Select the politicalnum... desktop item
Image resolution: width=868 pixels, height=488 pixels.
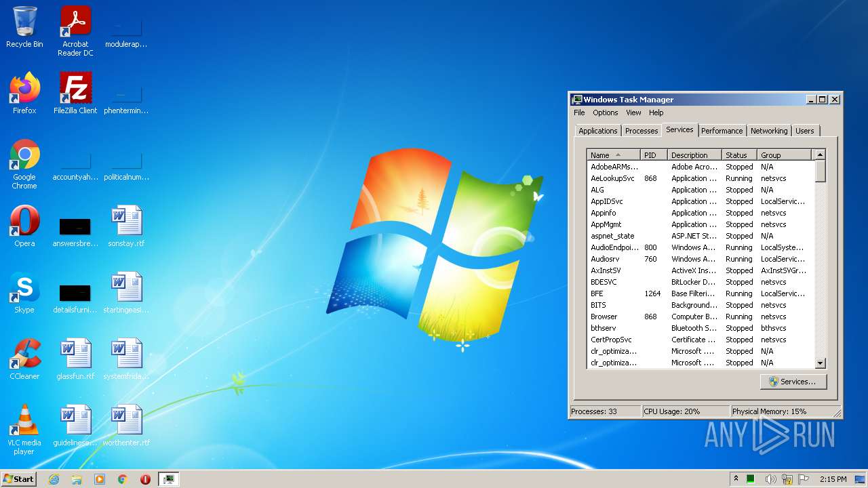tap(126, 165)
